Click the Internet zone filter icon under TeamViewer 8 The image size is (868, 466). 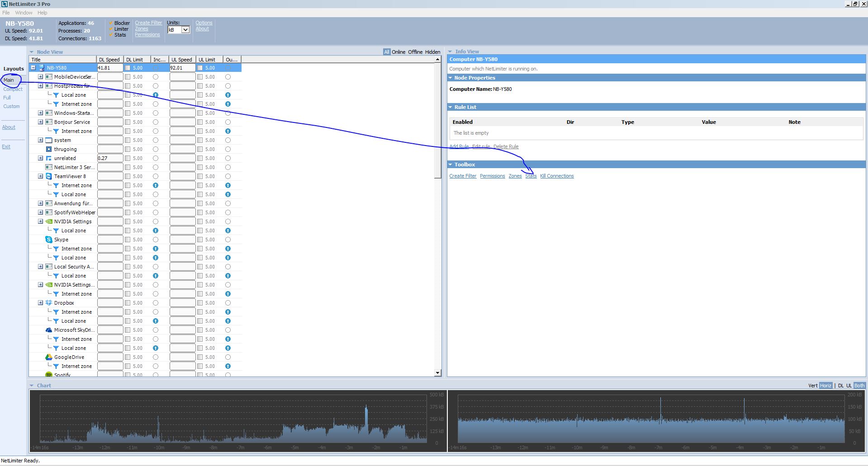[56, 185]
